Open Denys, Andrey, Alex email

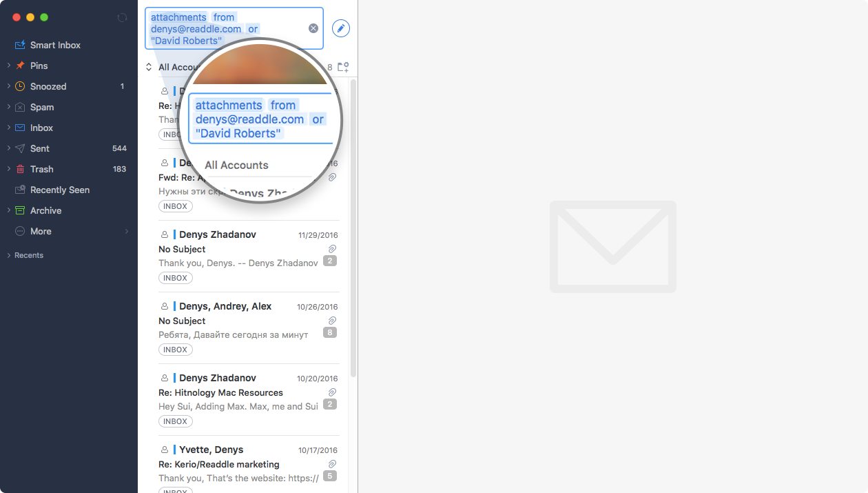pyautogui.click(x=249, y=328)
